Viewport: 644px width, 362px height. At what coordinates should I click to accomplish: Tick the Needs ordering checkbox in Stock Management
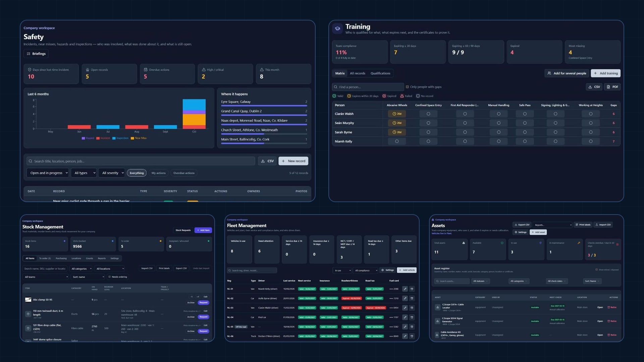tap(109, 277)
